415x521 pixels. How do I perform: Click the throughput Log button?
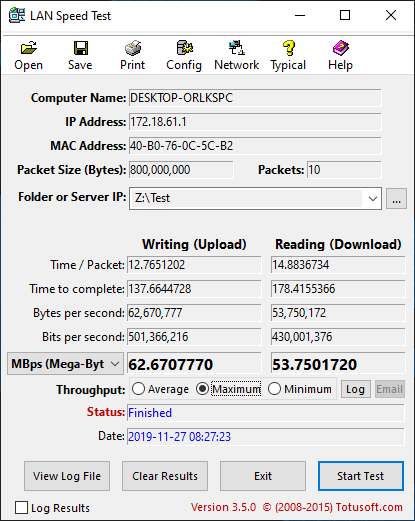tap(356, 389)
